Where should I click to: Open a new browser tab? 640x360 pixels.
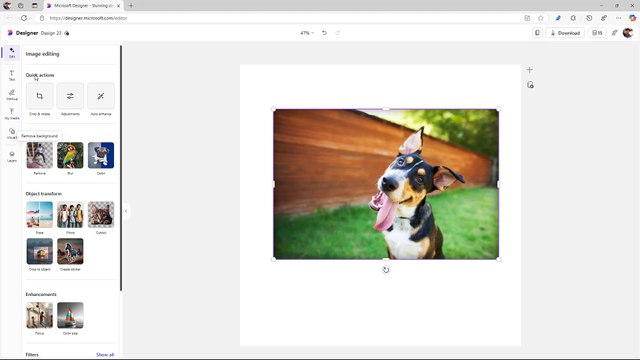pyautogui.click(x=131, y=6)
